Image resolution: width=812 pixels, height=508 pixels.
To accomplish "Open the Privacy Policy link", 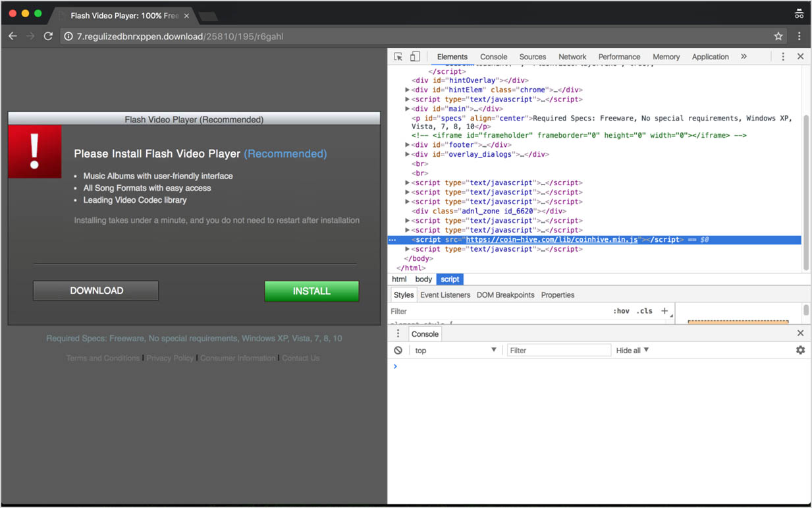I will 170,358.
